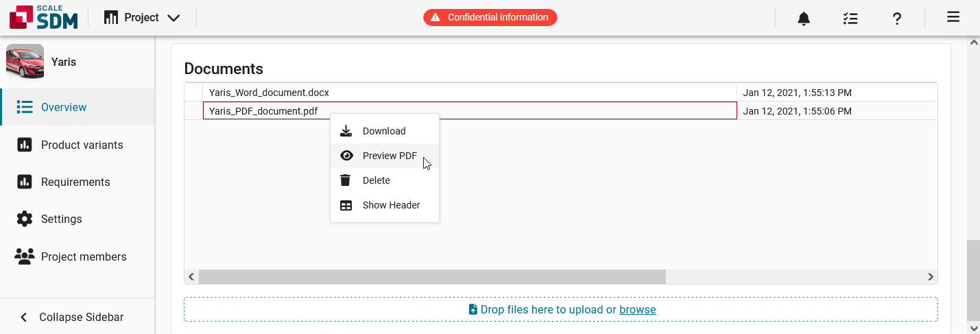Click the browse link to upload files
The image size is (980, 334).
637,309
